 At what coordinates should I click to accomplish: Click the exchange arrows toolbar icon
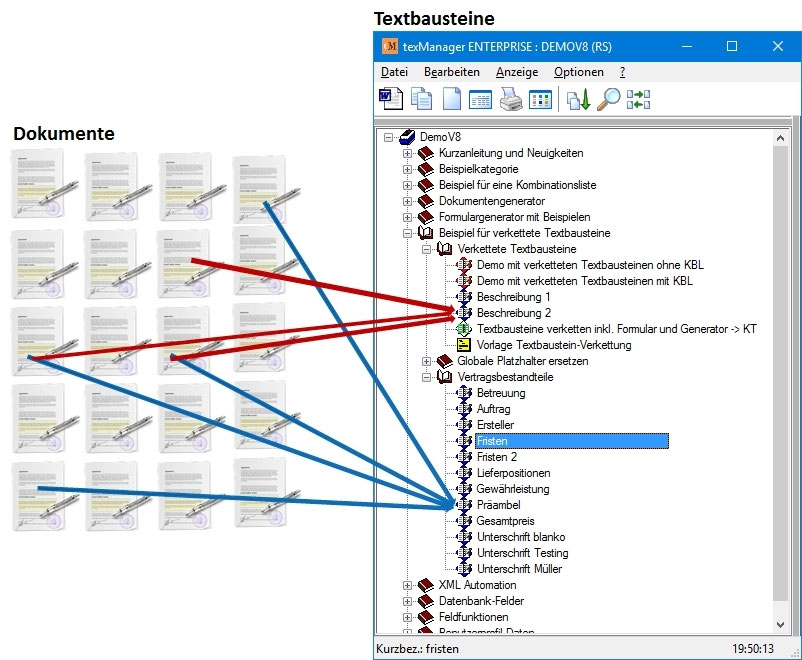640,98
